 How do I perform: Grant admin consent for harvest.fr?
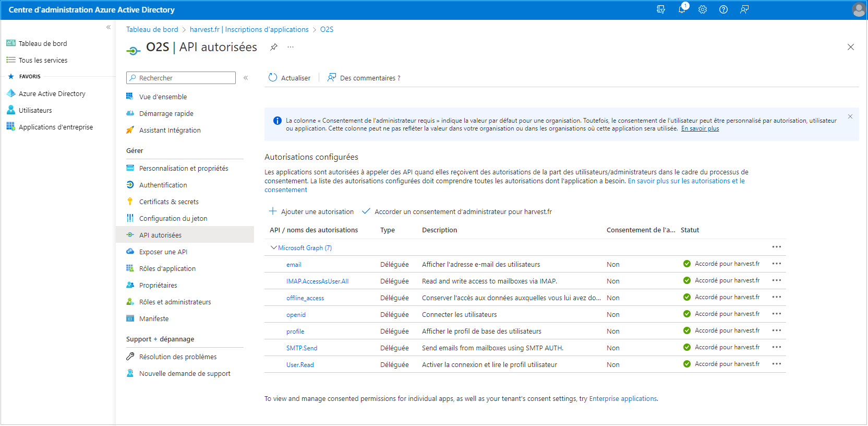pos(457,211)
